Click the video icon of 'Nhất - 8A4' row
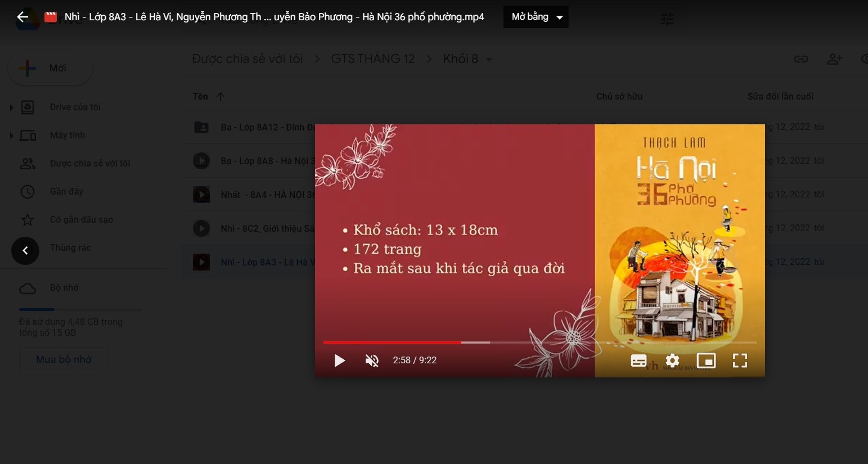The image size is (868, 464). [x=201, y=195]
